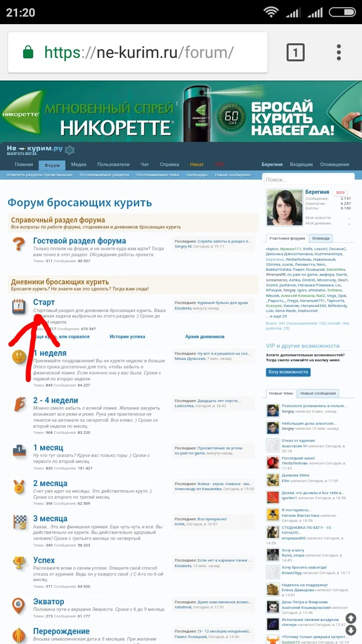Click avatar next to Психологи усомнились topic
The width and height of the screenshot is (362, 644).
point(273,410)
